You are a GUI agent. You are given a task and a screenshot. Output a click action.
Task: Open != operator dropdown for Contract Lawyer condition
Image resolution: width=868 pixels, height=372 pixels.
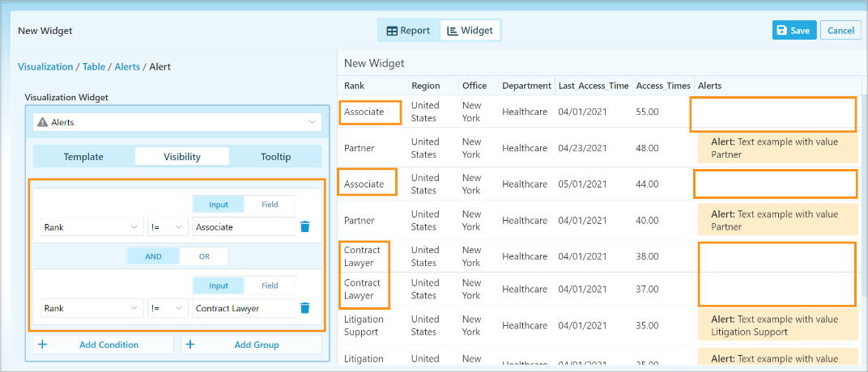coord(168,308)
